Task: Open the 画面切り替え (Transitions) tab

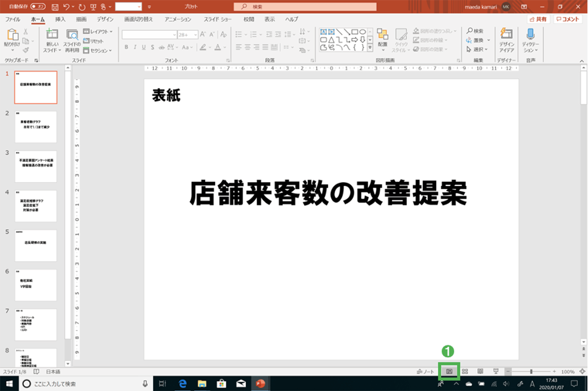Action: tap(139, 19)
